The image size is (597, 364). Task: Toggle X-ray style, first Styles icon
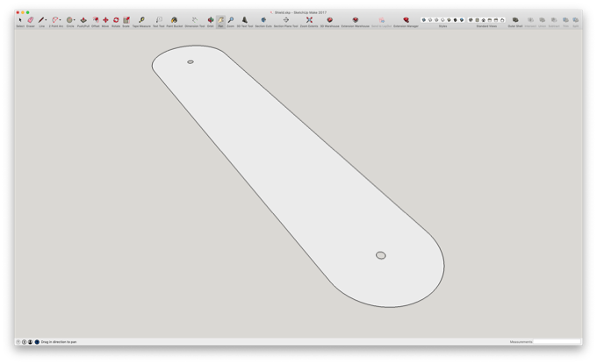[424, 20]
